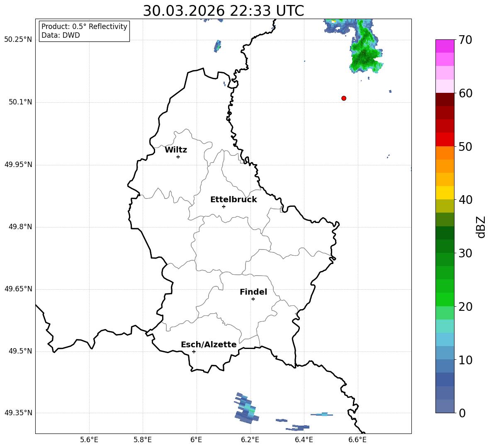Click the 6°E longitude label
This screenshot has height=448, width=491.
pos(196,440)
